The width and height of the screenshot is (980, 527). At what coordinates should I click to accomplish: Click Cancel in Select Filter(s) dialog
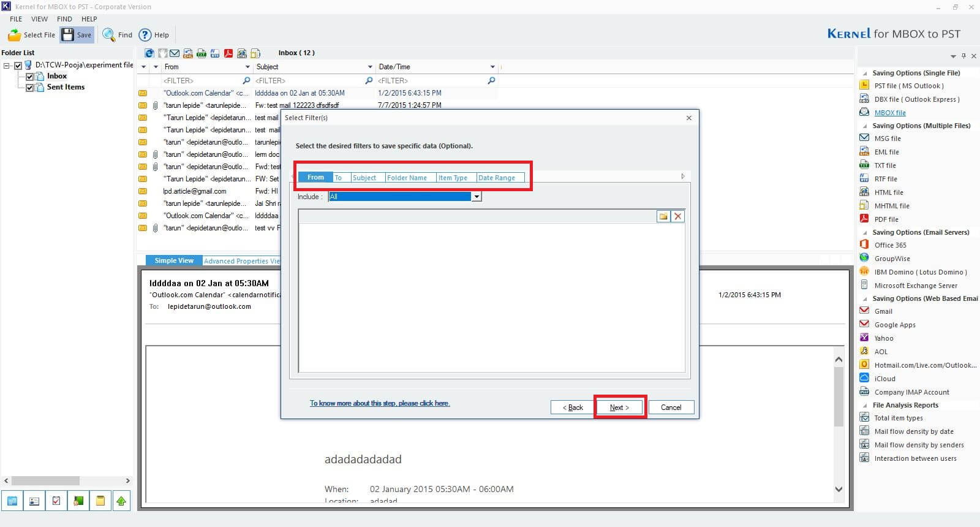[x=671, y=408]
